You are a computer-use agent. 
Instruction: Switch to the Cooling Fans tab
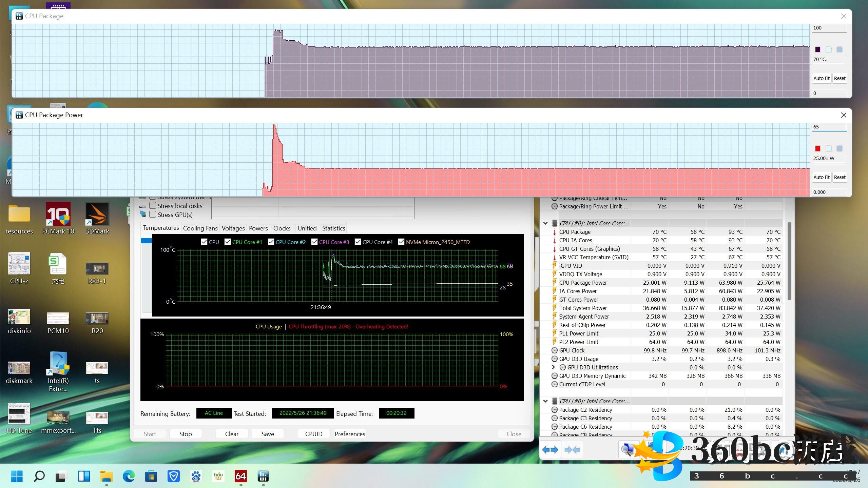pyautogui.click(x=200, y=228)
